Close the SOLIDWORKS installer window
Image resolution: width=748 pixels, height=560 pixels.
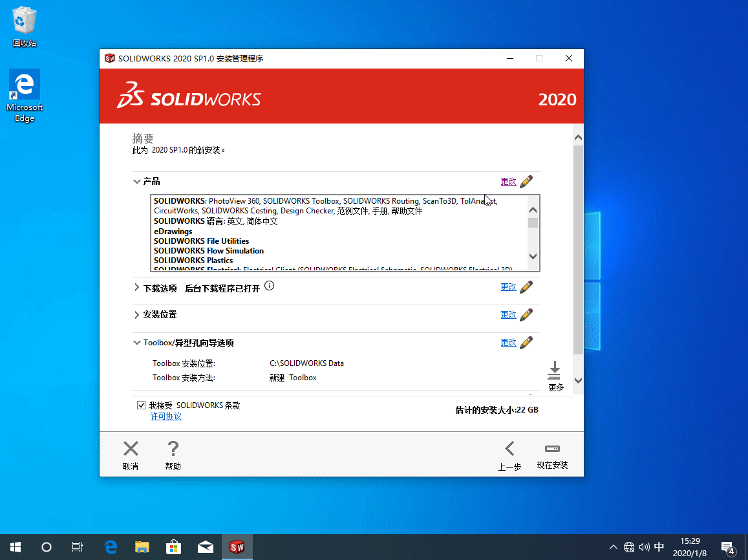569,58
